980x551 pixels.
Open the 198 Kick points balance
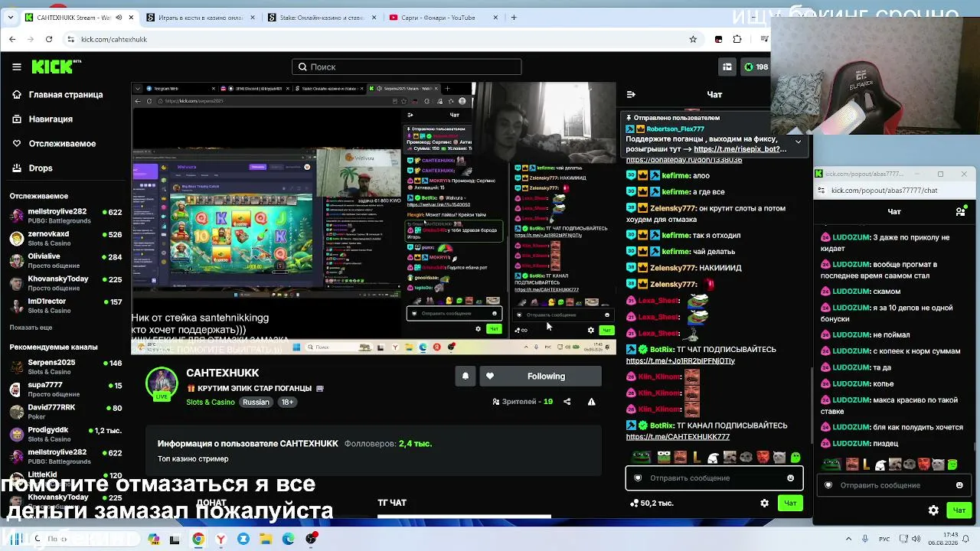tap(756, 67)
